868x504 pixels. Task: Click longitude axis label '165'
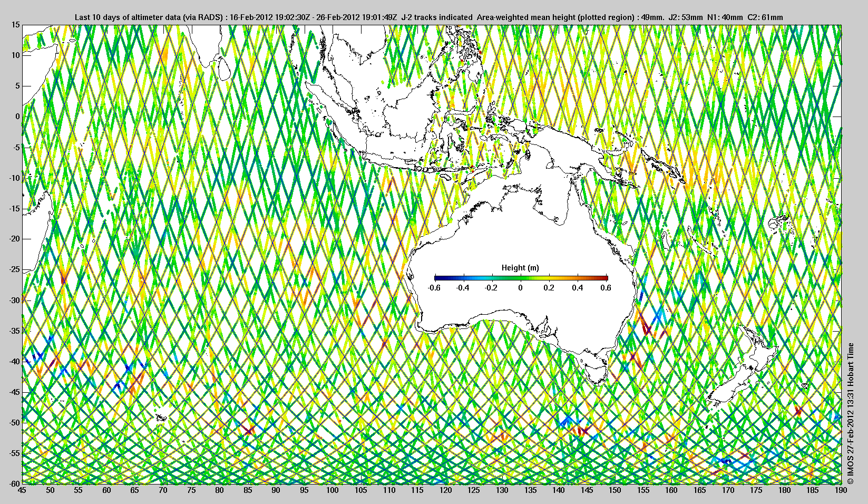(x=700, y=490)
